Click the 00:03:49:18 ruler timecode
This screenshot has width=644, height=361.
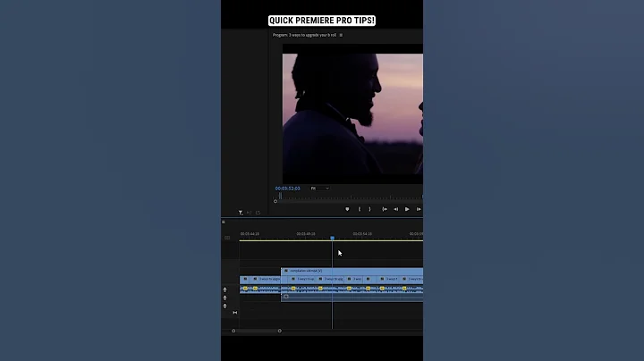click(306, 234)
